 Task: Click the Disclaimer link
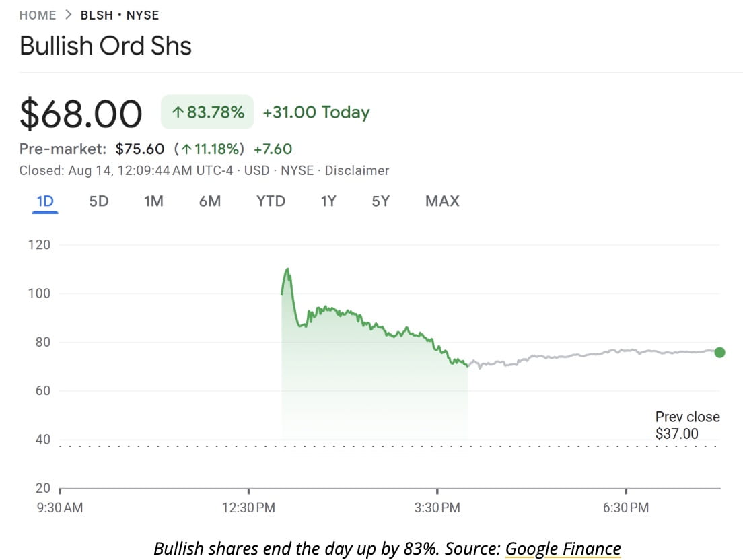coord(357,170)
